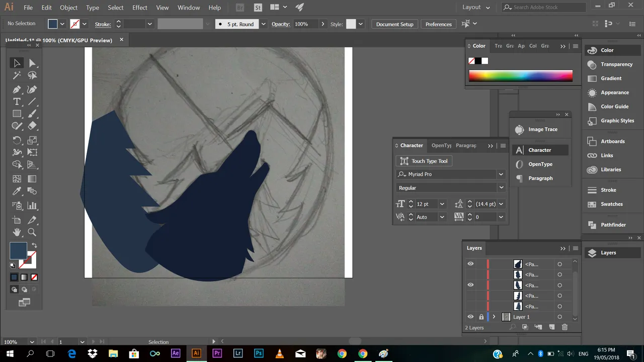Pick a color from the spectrum bar
The image size is (644, 362).
pos(521,76)
